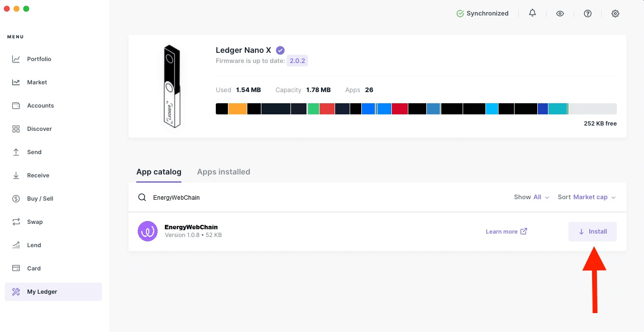Click the My Ledger tools icon
The width and height of the screenshot is (644, 332).
point(16,292)
